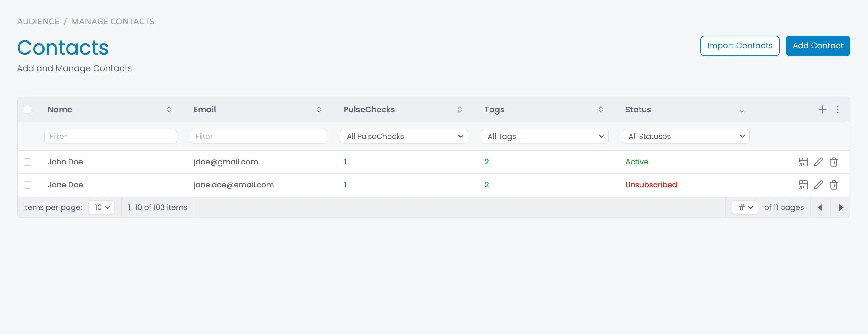The image size is (868, 334).
Task: Open the page number jump dropdown
Action: tap(745, 207)
